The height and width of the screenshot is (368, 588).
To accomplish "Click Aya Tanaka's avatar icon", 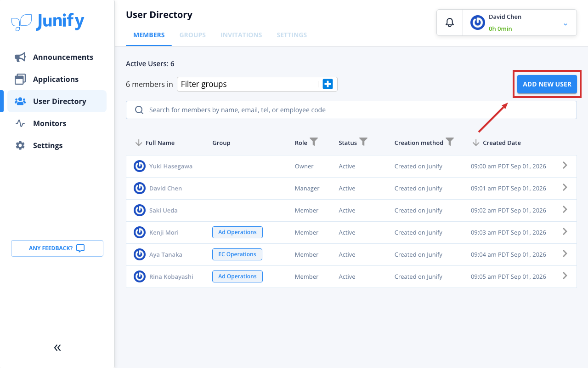I will point(140,254).
